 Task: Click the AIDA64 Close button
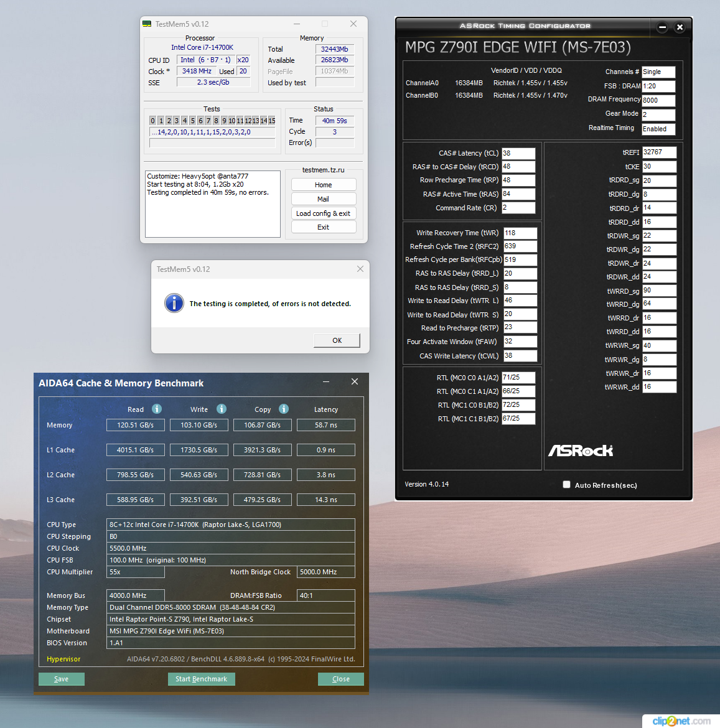pyautogui.click(x=341, y=679)
